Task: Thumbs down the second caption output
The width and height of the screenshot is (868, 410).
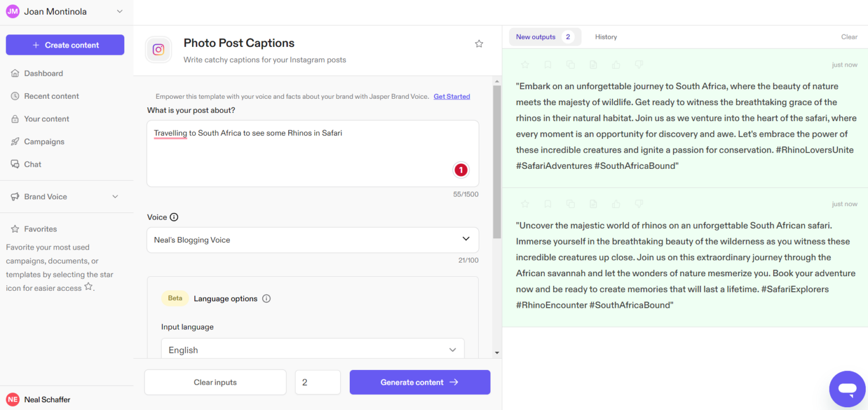Action: 639,203
